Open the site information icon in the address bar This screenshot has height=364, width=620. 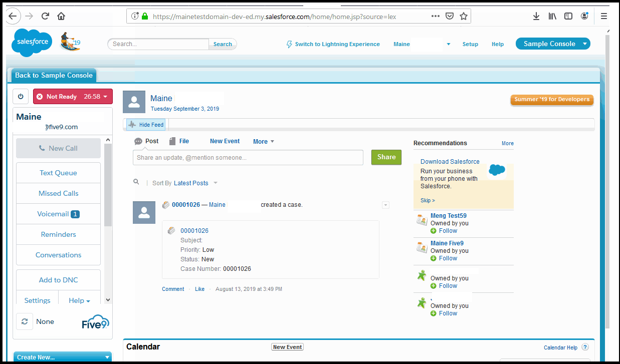point(135,16)
